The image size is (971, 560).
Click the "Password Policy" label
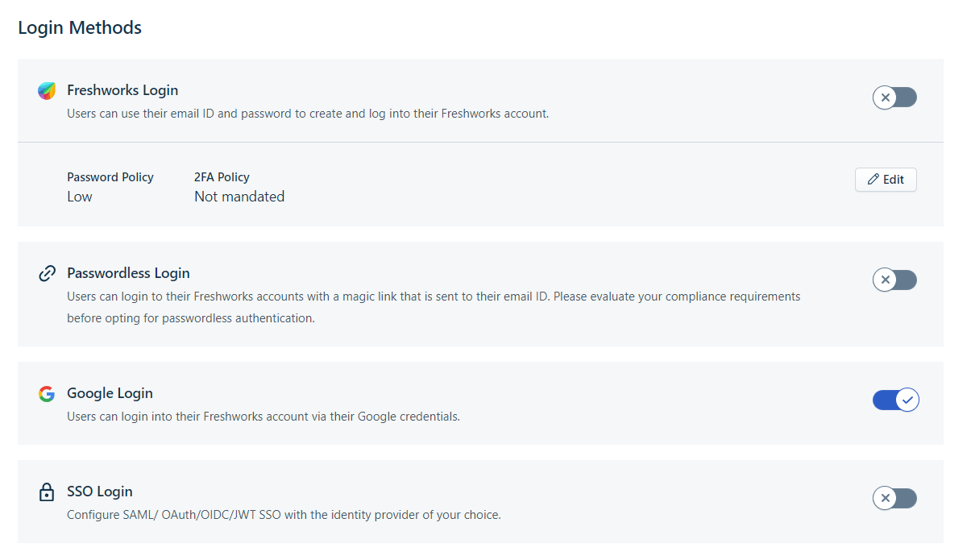pyautogui.click(x=110, y=177)
